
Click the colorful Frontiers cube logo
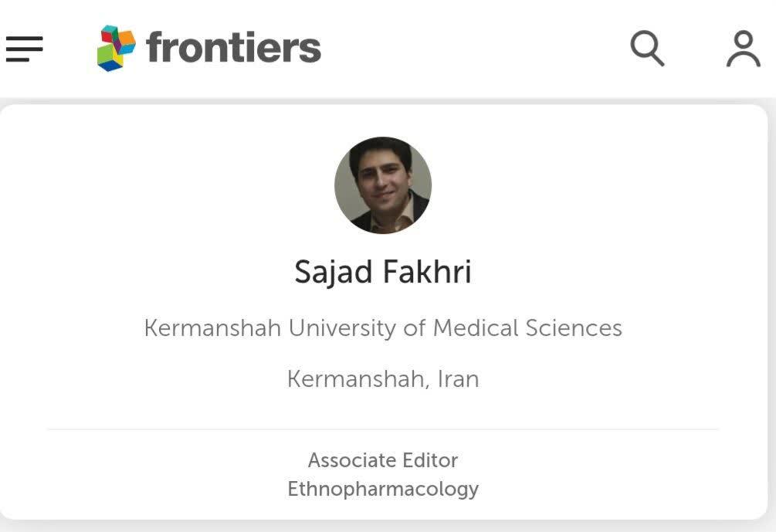(x=116, y=48)
